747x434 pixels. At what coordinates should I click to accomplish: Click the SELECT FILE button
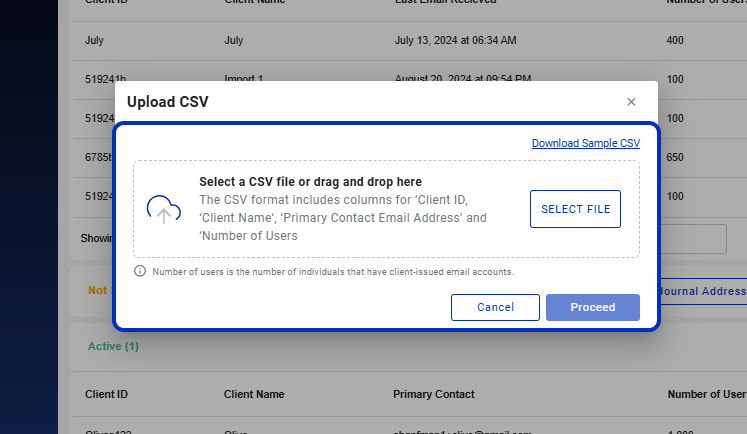(x=575, y=209)
